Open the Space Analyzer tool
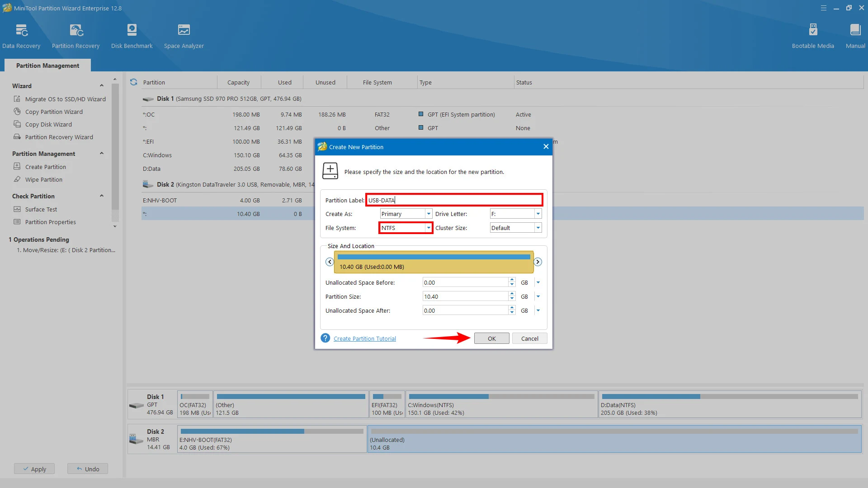Screen dimensions: 868x488 [184, 36]
